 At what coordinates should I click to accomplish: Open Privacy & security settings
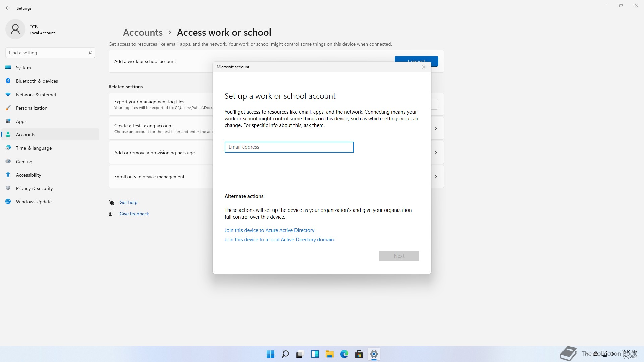click(50, 188)
